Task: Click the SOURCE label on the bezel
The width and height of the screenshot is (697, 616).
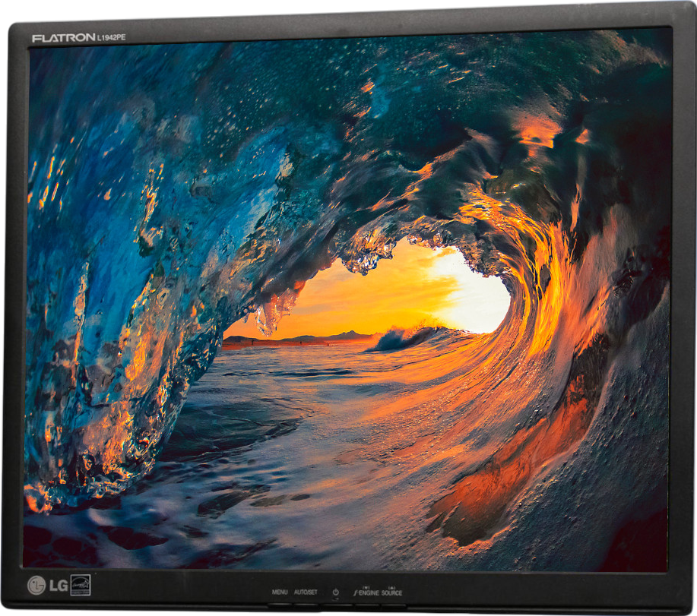Action: pyautogui.click(x=391, y=592)
